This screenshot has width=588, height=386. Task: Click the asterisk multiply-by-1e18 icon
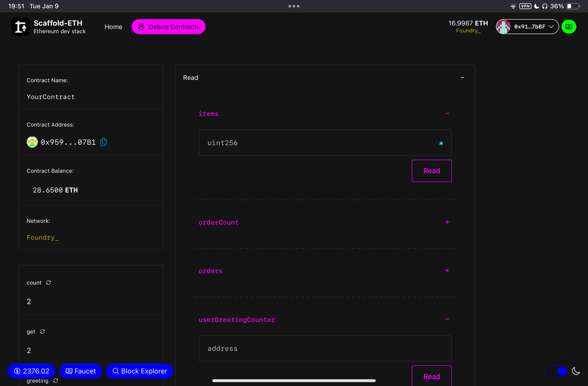tap(441, 143)
